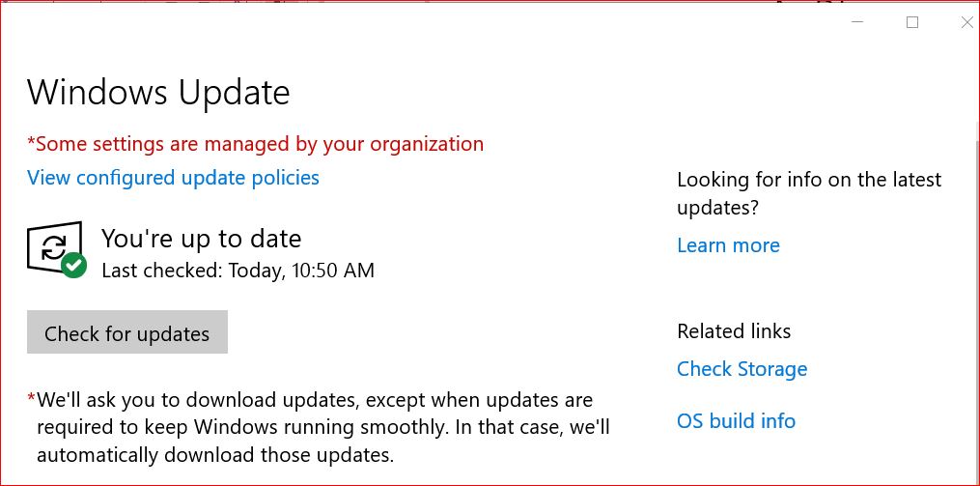Click the Windows Update page heading
The height and width of the screenshot is (486, 980).
[158, 93]
